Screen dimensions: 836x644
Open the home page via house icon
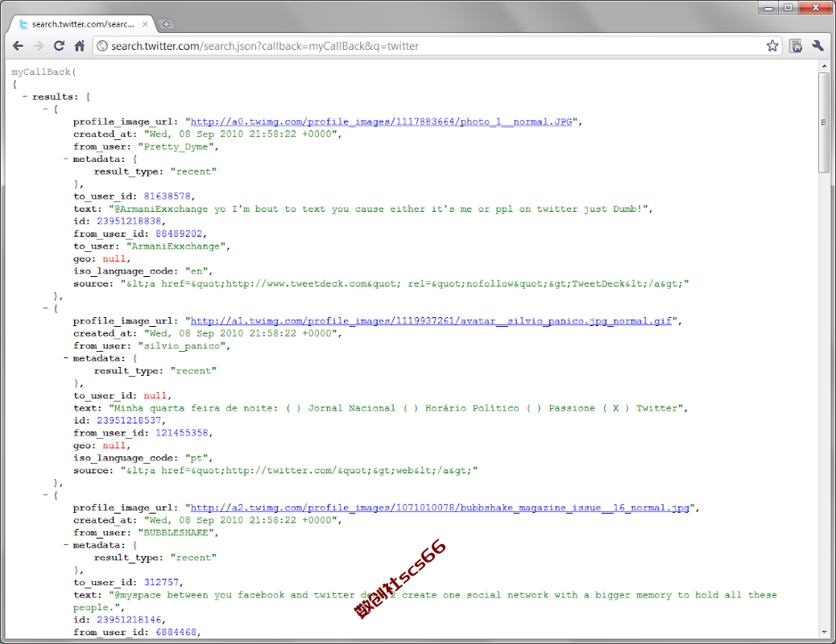click(x=80, y=46)
